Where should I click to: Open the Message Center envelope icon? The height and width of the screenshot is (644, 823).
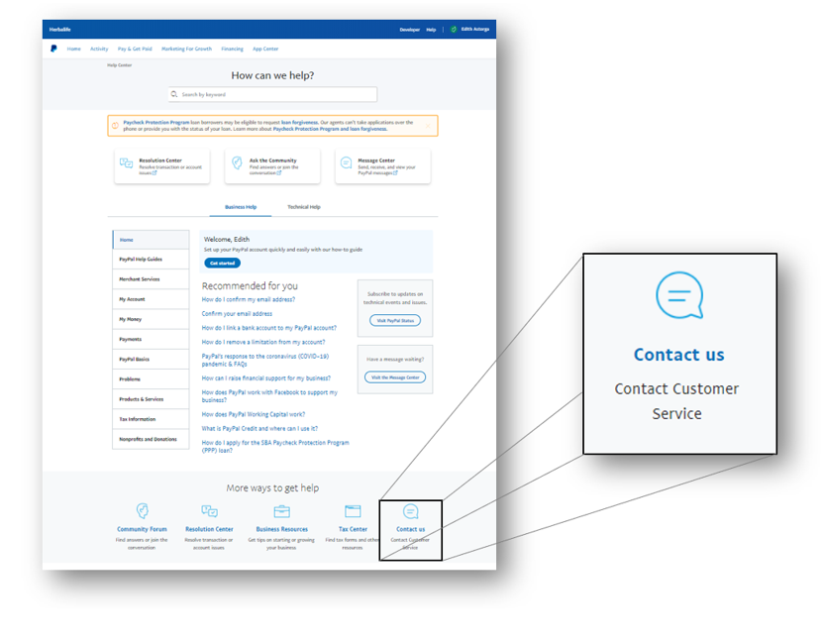point(346,161)
